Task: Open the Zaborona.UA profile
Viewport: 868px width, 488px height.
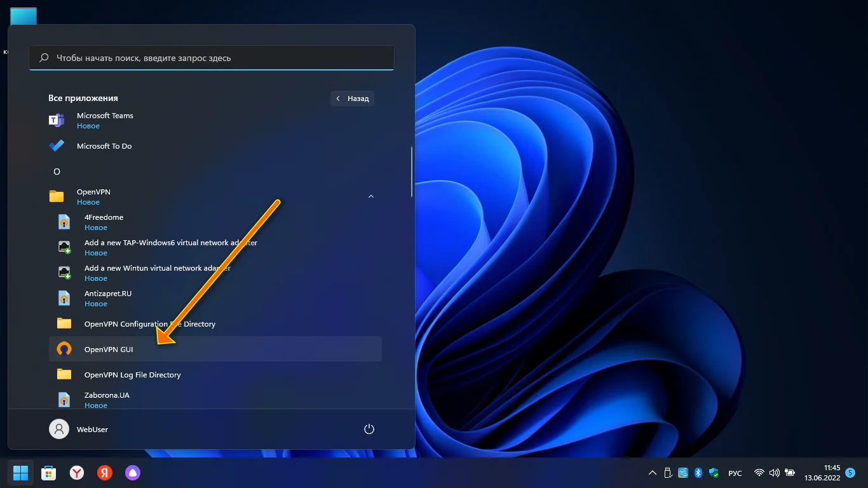Action: point(215,400)
